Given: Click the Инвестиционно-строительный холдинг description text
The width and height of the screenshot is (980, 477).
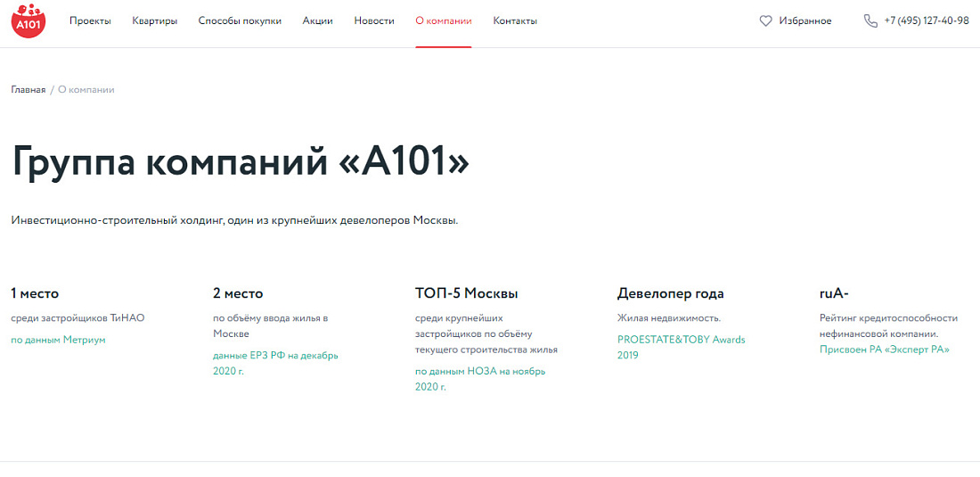Looking at the screenshot, I should coord(234,221).
